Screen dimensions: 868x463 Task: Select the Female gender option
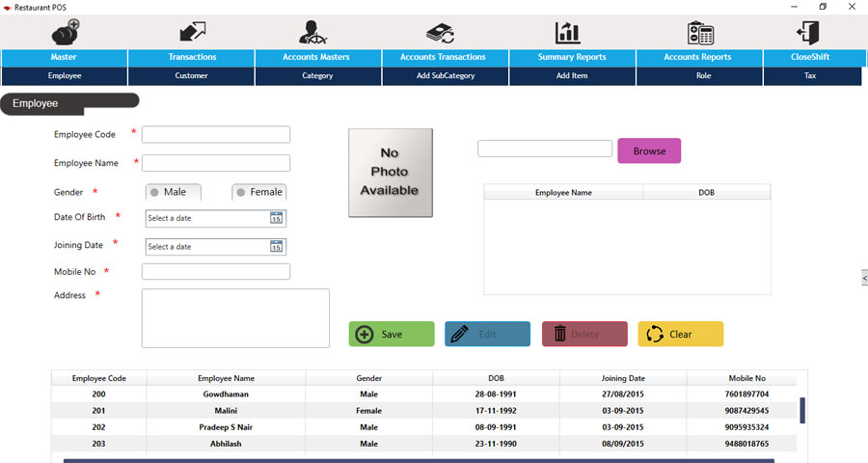(x=241, y=192)
